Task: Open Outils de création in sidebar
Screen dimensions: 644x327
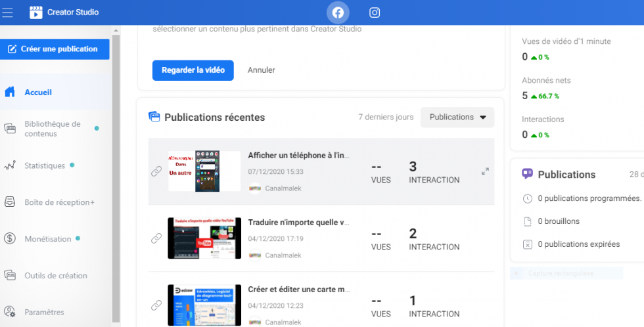Action: click(55, 276)
